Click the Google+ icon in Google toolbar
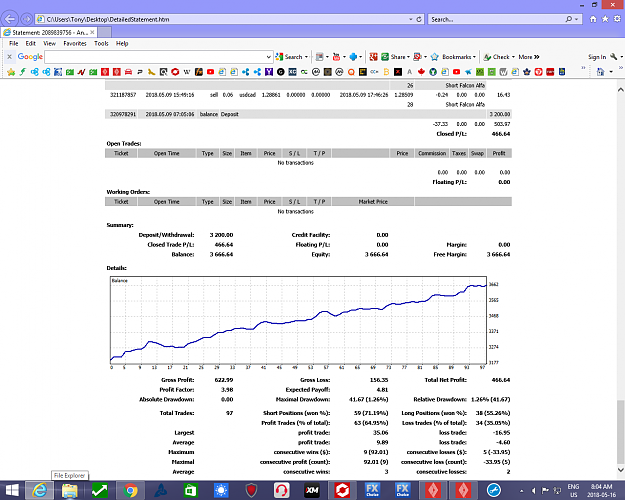 [373, 57]
